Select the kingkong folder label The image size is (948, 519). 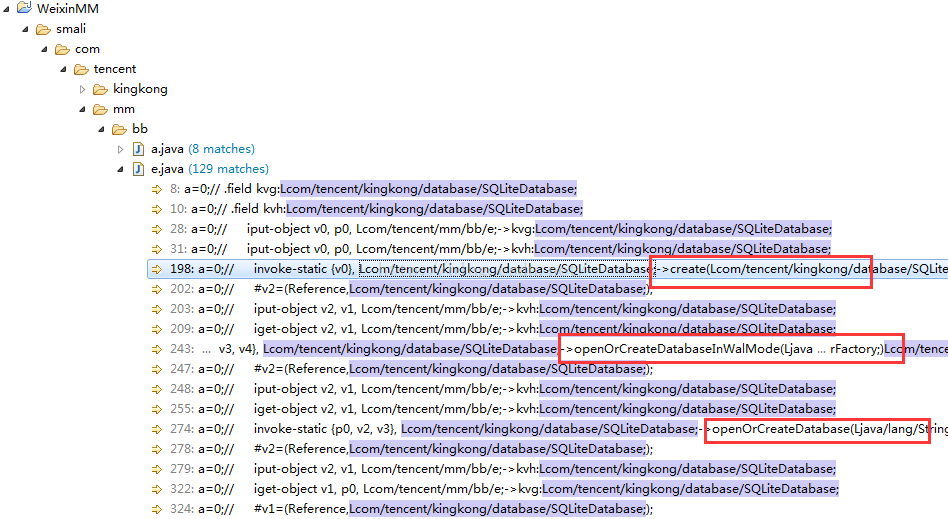point(140,89)
